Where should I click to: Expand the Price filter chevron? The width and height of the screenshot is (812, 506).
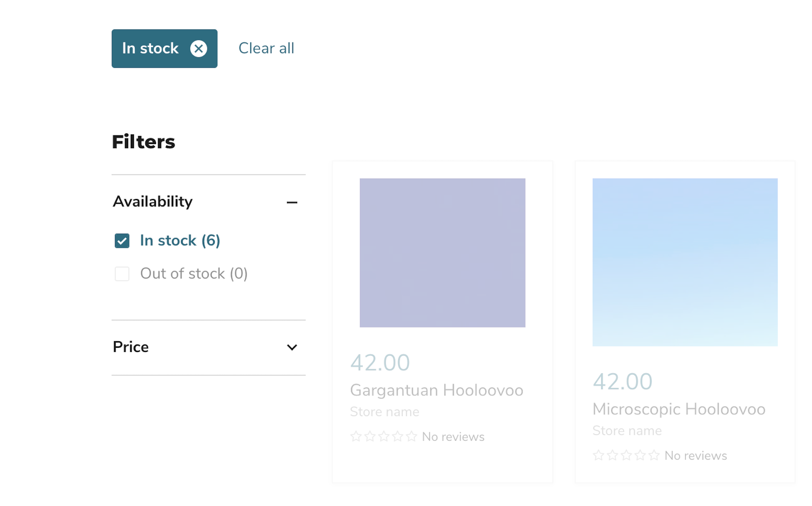tap(292, 347)
